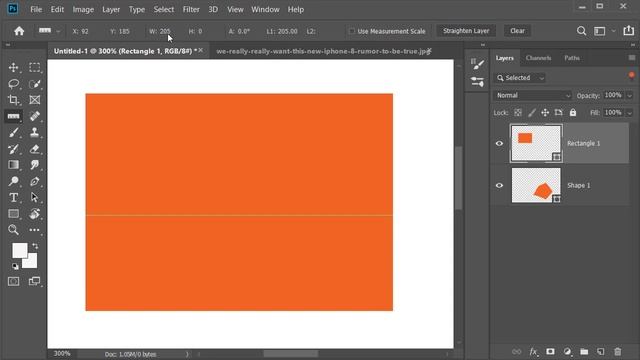Viewport: 640px width, 360px height.
Task: Select the Frame tool
Action: pyautogui.click(x=35, y=100)
